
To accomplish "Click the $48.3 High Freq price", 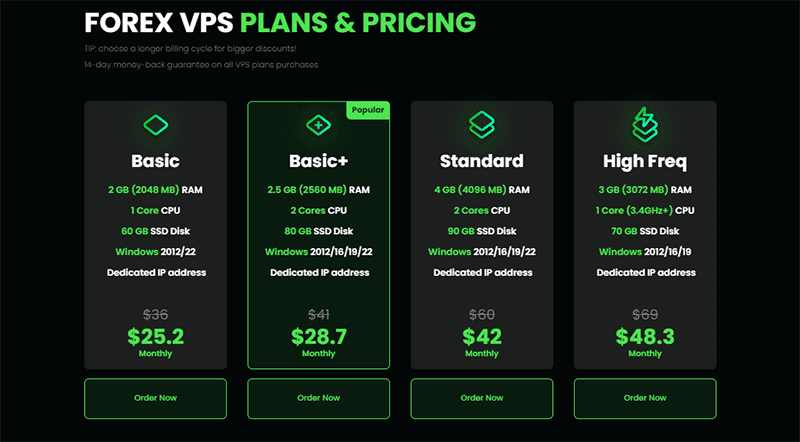I will (x=645, y=336).
